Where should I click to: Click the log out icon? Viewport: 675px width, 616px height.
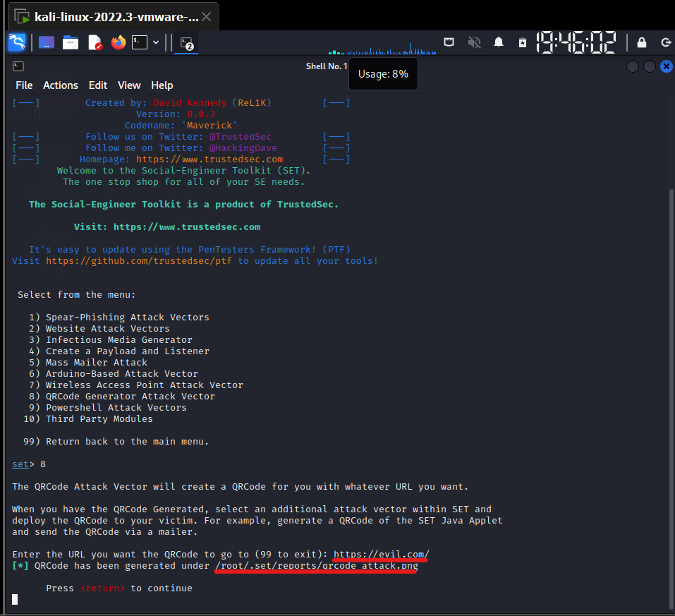(665, 42)
